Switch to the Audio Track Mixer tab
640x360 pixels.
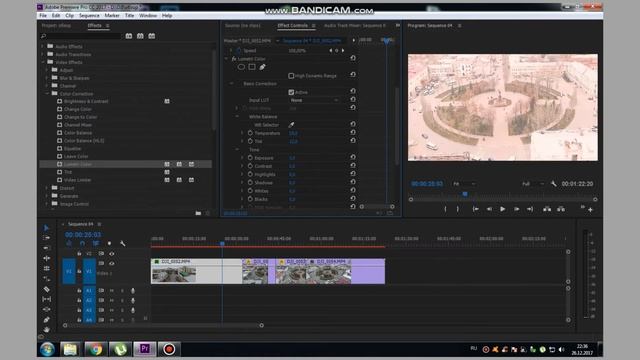tap(354, 25)
